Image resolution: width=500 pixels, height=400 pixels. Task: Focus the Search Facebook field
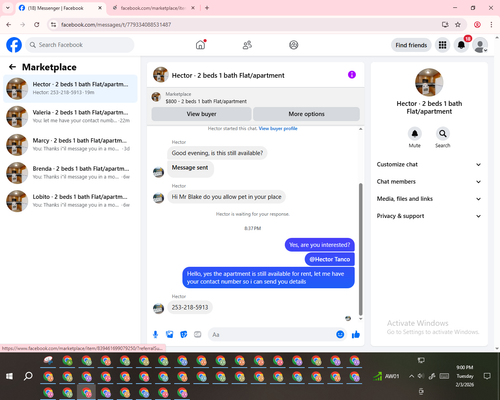pyautogui.click(x=80, y=45)
